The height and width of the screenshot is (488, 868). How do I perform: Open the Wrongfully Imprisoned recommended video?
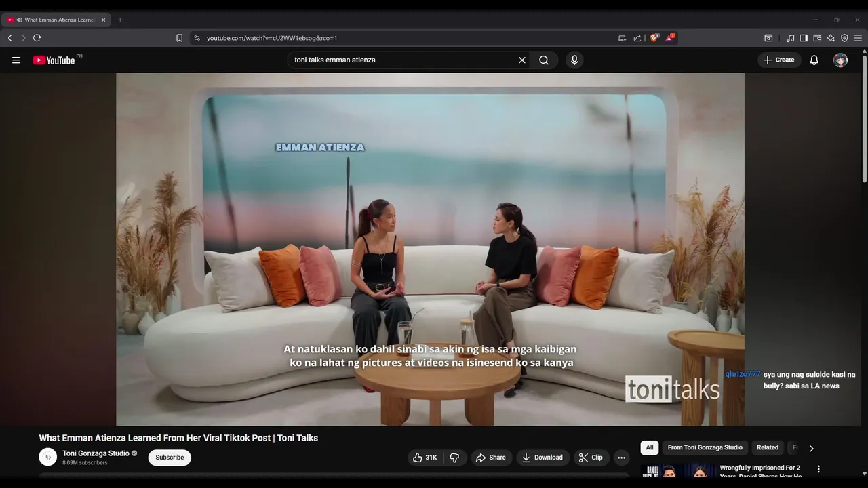point(760,472)
